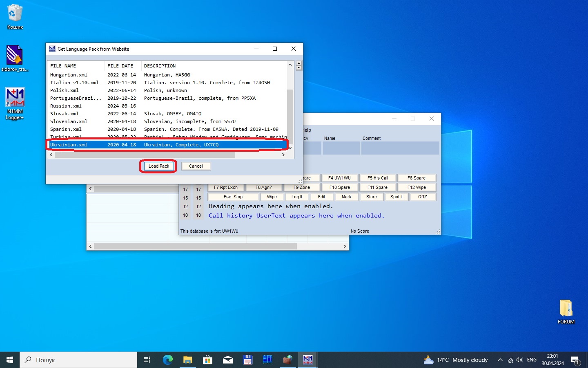Viewport: 588px width, 368px height.
Task: Click the F8 Agn? button
Action: pyautogui.click(x=264, y=187)
